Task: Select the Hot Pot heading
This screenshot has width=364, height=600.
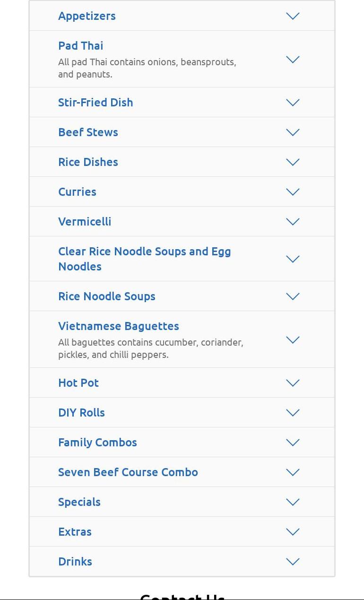Action: pos(78,383)
